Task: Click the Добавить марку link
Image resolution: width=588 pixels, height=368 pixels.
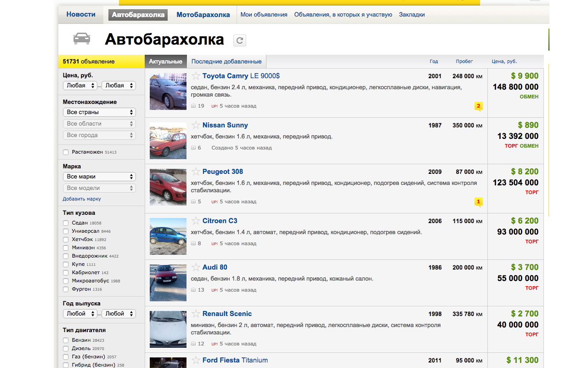Action: click(x=82, y=199)
